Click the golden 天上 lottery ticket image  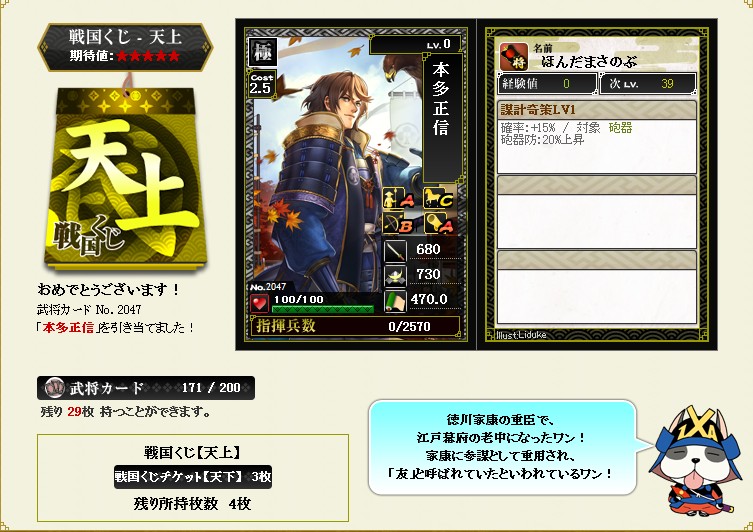[126, 176]
